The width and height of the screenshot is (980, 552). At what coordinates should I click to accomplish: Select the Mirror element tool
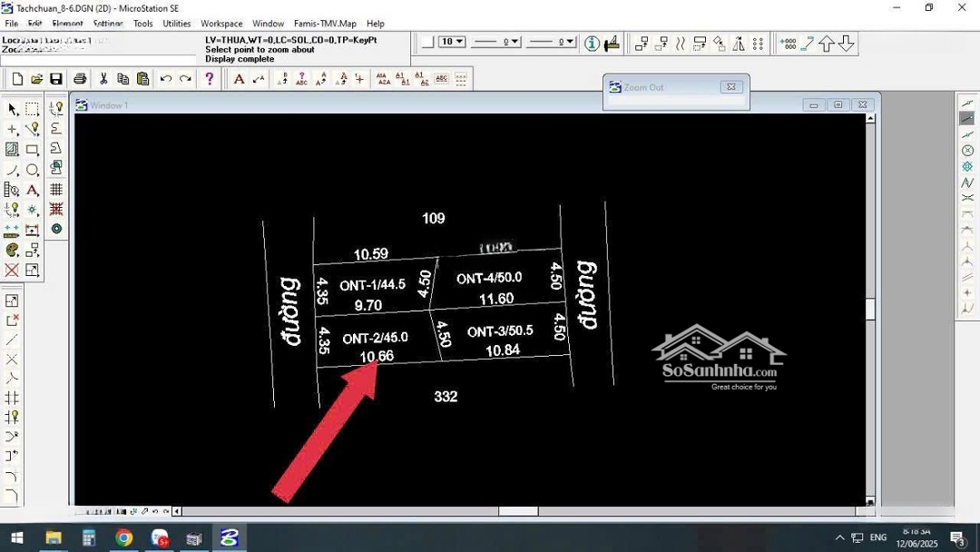(739, 43)
